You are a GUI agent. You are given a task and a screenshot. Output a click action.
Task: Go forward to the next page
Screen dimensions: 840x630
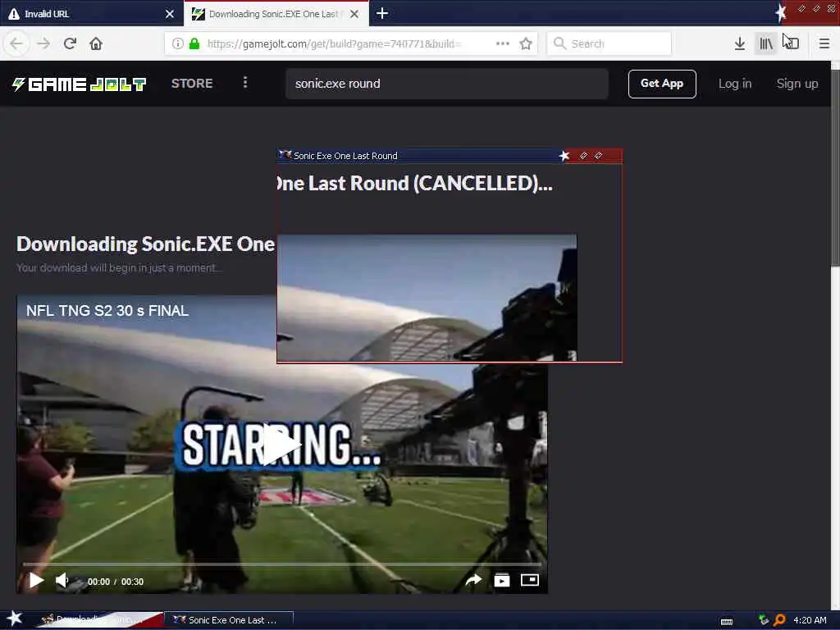pos(43,43)
